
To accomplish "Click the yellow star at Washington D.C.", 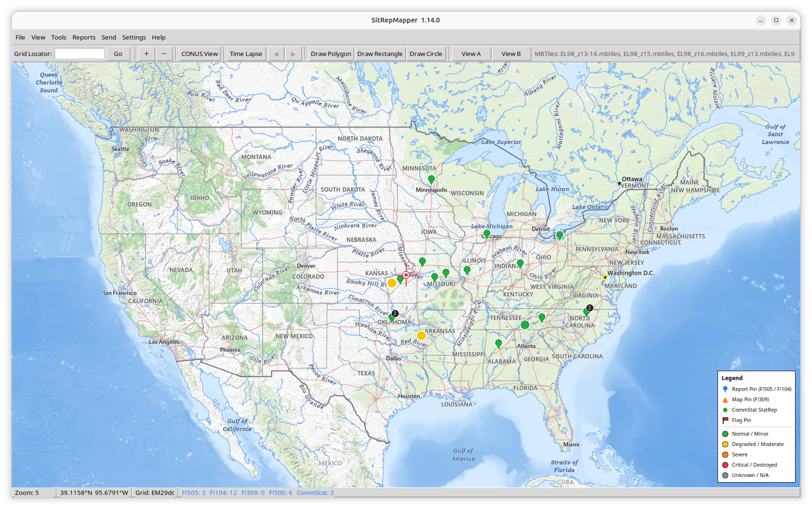I will (x=605, y=277).
